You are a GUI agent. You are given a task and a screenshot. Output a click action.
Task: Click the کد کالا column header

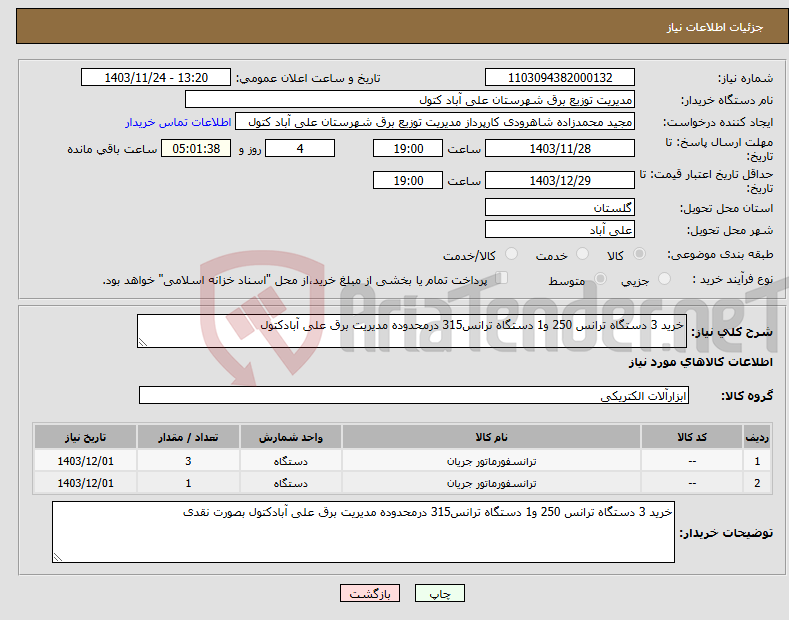click(x=692, y=437)
